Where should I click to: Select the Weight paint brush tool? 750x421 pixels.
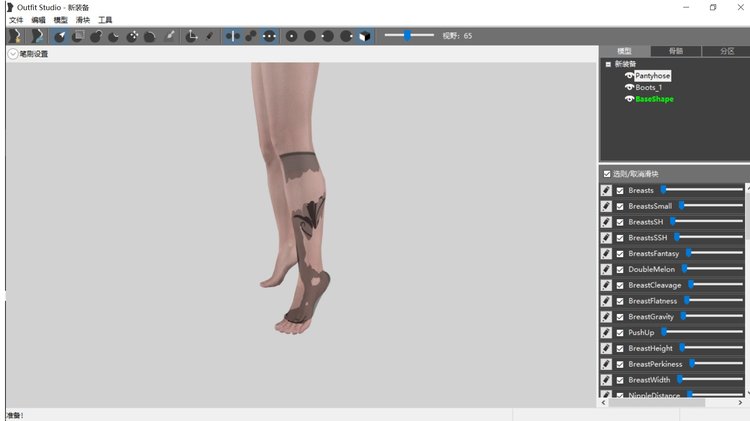(169, 36)
